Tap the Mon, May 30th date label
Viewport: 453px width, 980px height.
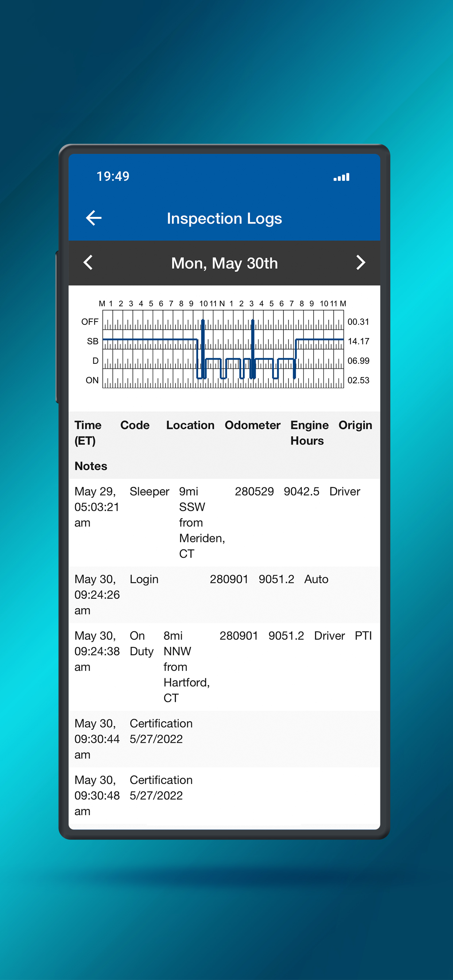224,263
